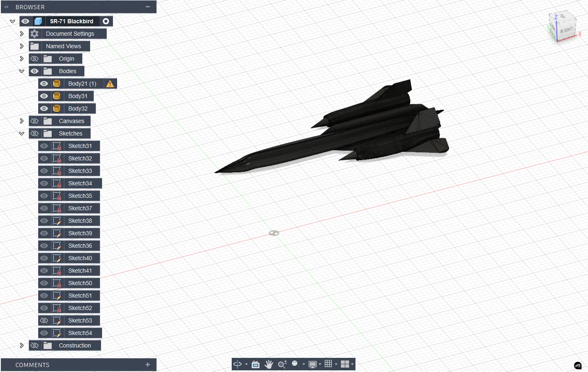Toggle the Sketch40 eye icon

pyautogui.click(x=44, y=258)
